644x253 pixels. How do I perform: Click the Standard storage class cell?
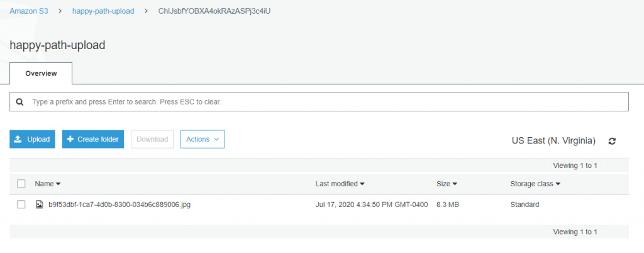(525, 205)
